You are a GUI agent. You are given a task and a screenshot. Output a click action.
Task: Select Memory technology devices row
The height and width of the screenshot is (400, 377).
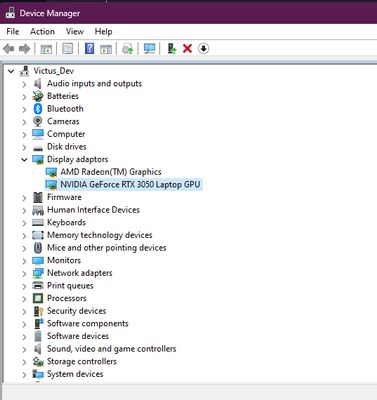click(x=100, y=235)
